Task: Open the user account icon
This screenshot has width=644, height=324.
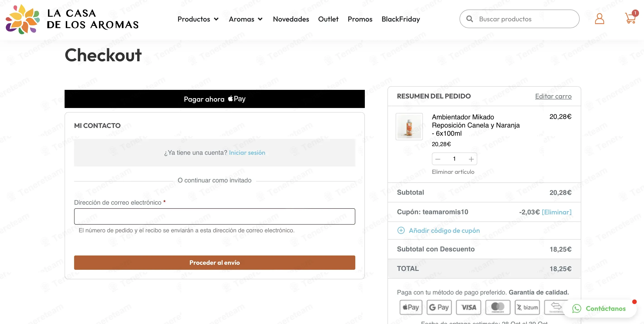Action: point(599,19)
